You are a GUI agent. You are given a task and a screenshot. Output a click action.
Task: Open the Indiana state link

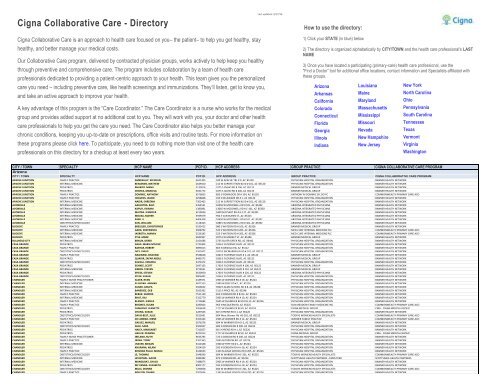[321, 145]
